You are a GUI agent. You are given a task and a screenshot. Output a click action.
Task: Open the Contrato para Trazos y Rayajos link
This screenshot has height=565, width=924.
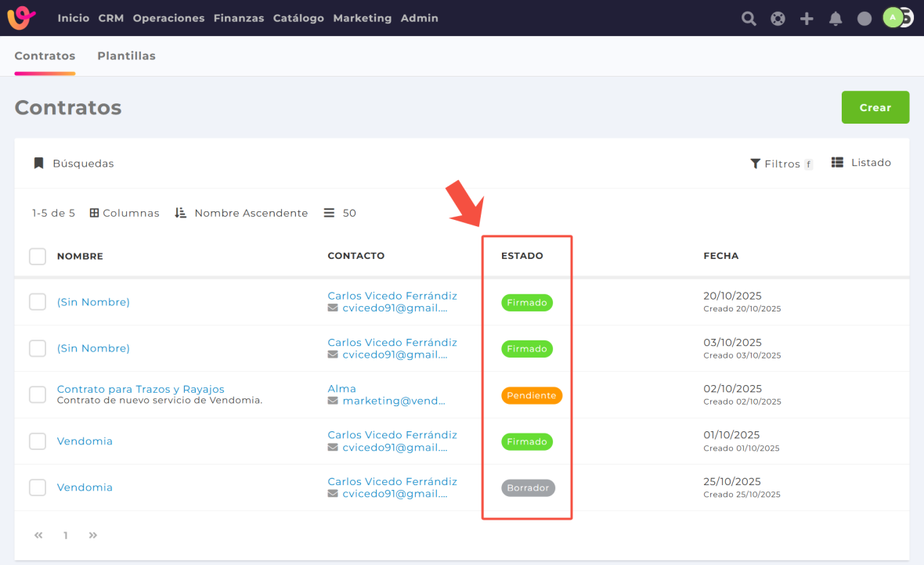pos(141,389)
